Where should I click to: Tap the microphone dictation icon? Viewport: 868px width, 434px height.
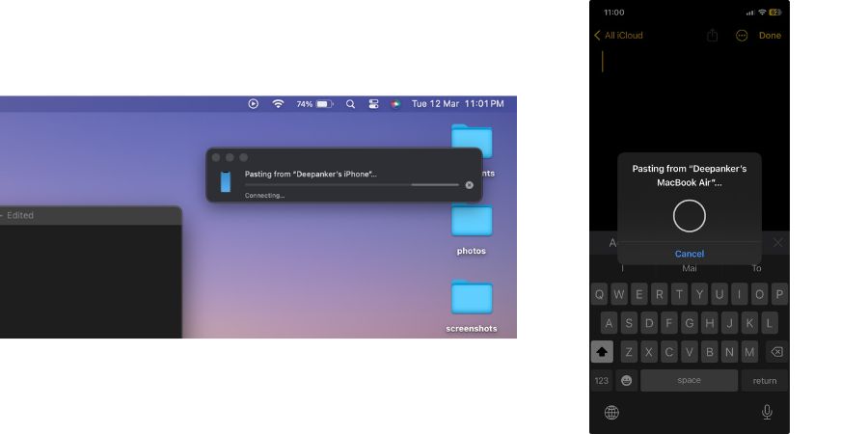tap(767, 412)
